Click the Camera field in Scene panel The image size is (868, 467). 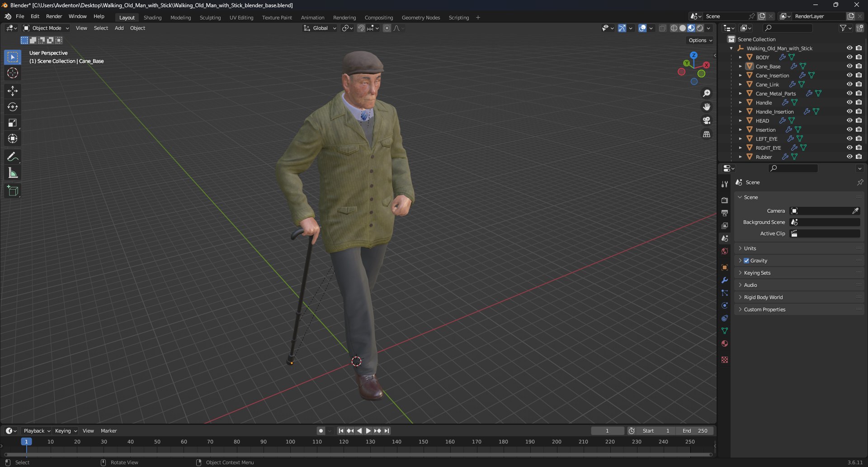point(825,211)
